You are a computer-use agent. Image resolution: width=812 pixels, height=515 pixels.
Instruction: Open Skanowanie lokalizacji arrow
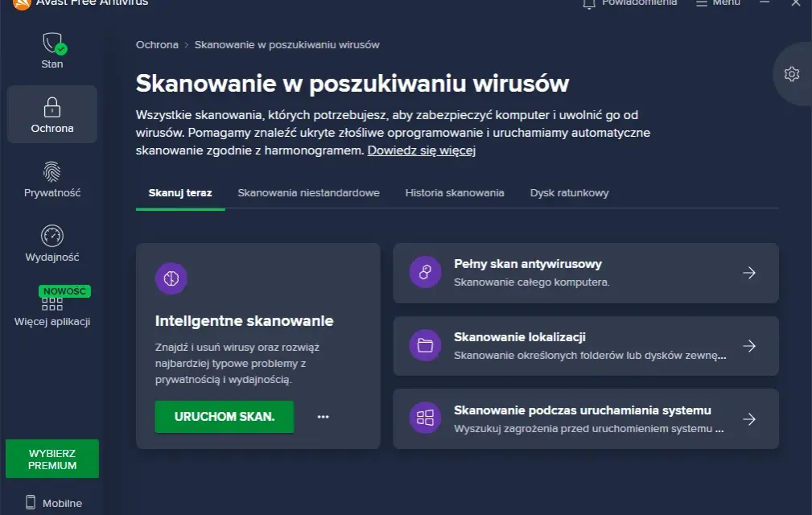coord(748,346)
